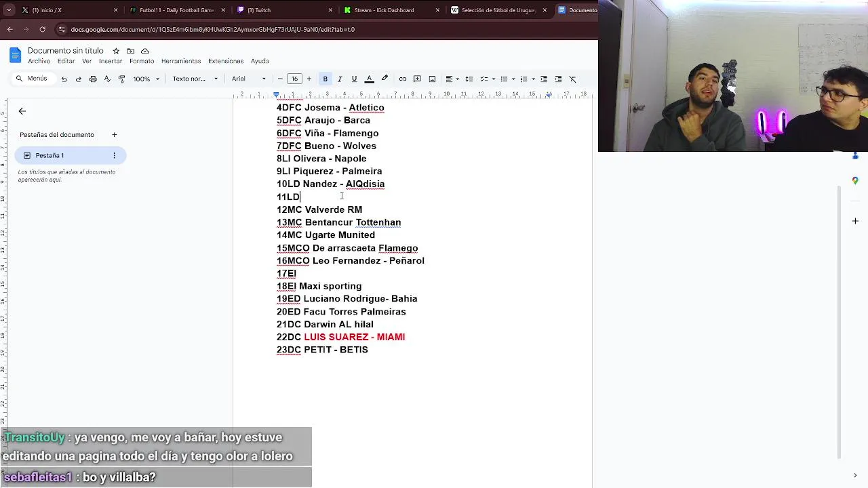Click the 'Documento sin título' title
868x488 pixels.
click(x=66, y=51)
